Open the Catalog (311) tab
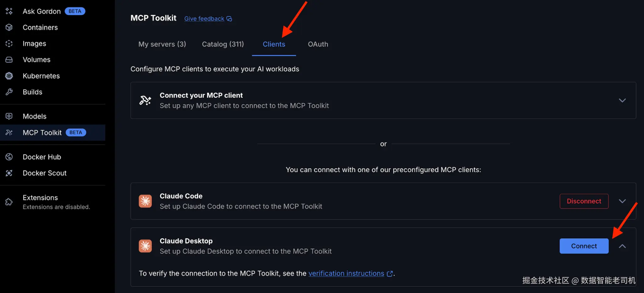Viewport: 644px width, 293px height. pos(223,44)
